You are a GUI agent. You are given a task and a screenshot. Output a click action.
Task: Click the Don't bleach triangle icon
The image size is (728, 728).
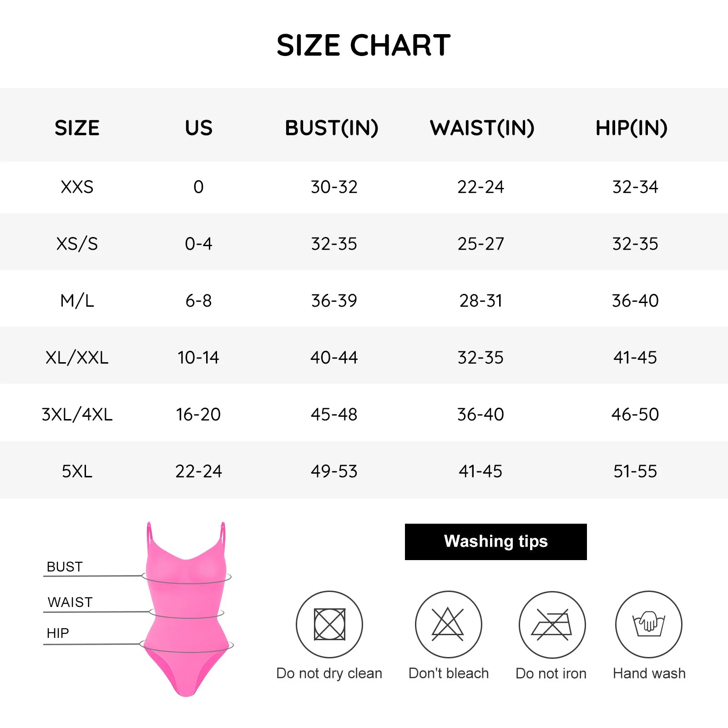pos(448,624)
